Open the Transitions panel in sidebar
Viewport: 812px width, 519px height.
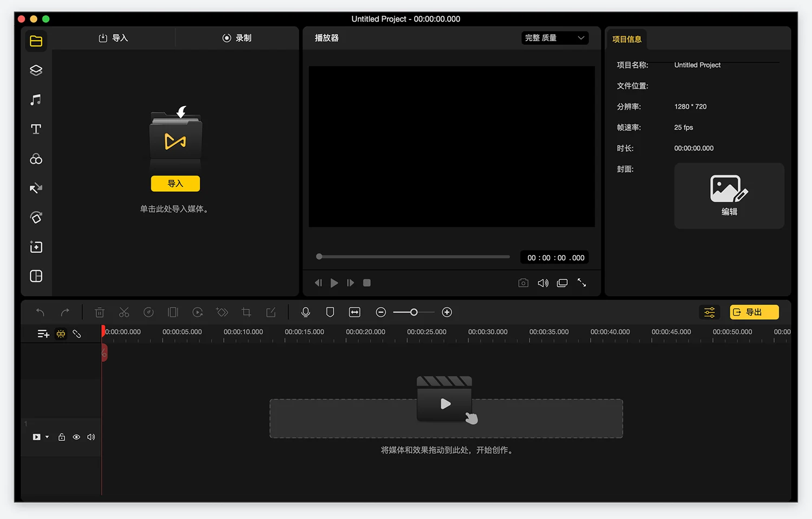pyautogui.click(x=36, y=188)
